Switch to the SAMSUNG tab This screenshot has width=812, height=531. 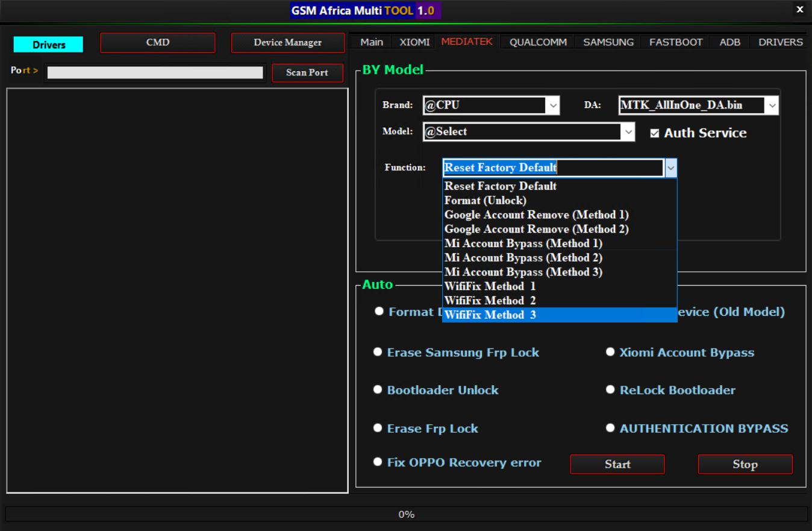(608, 42)
